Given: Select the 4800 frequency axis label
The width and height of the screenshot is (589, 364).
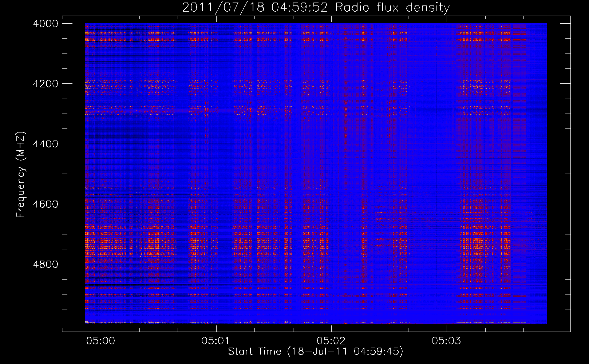Looking at the screenshot, I should coord(46,264).
